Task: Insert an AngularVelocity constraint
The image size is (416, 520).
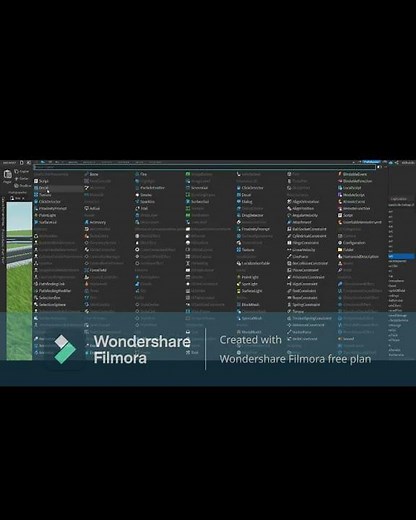Action: pyautogui.click(x=302, y=215)
